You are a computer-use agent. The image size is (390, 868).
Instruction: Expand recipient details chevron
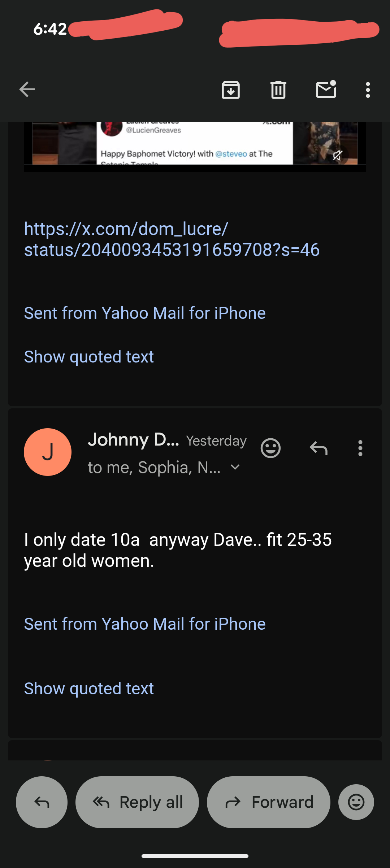[x=235, y=467]
